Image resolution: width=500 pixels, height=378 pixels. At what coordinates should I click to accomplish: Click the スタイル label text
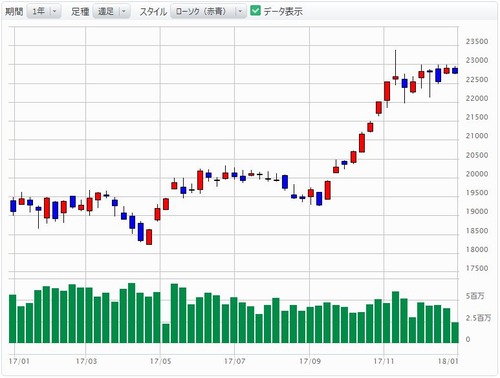[x=153, y=12]
